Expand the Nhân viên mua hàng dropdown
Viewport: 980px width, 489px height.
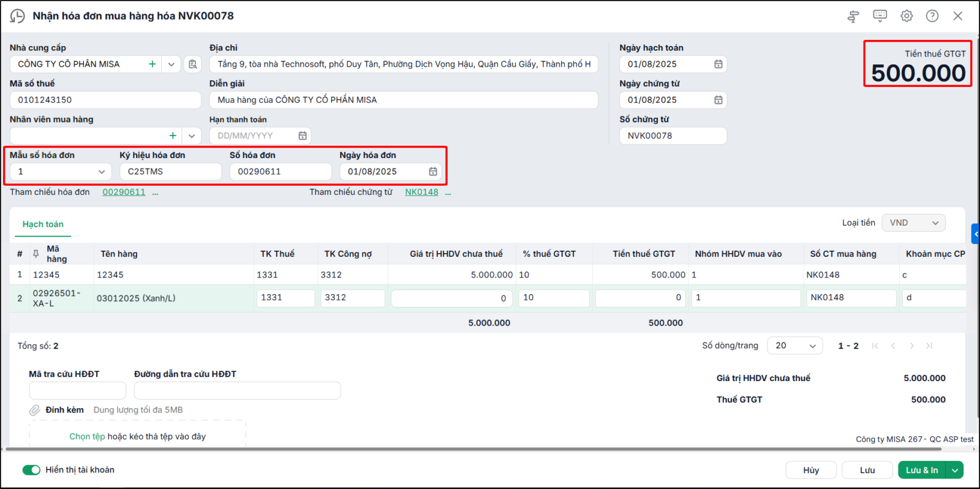[192, 136]
